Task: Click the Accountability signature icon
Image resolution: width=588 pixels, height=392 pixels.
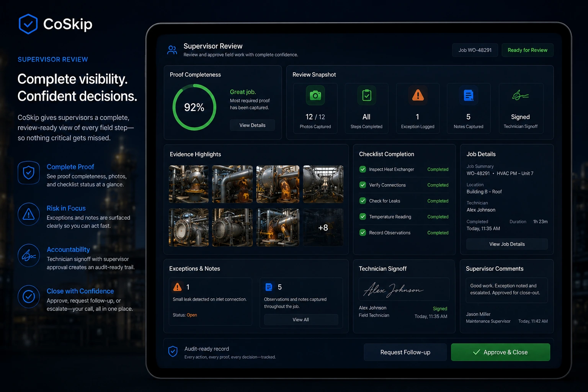Action: [29, 255]
